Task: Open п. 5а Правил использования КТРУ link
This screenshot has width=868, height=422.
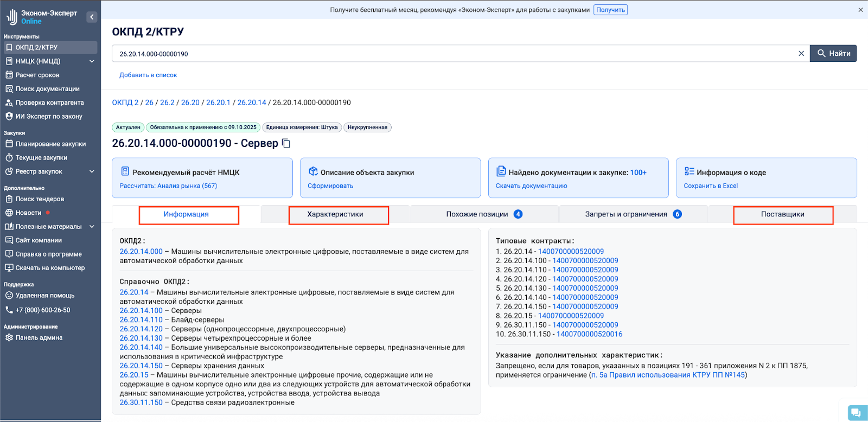Action: click(668, 375)
